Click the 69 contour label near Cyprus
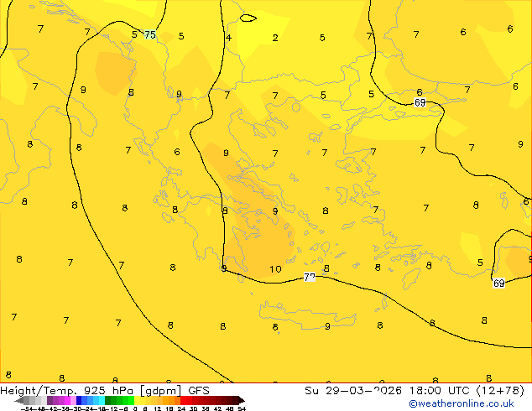 pyautogui.click(x=498, y=283)
